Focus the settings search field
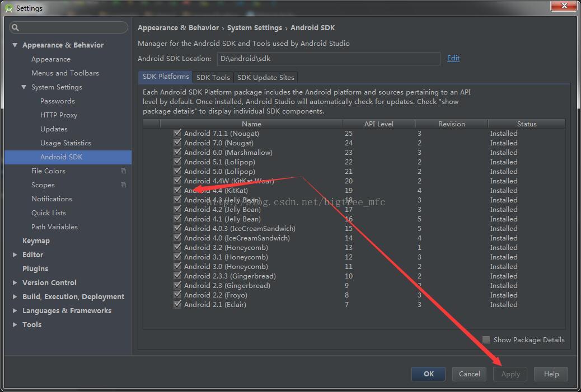Screen dimensions: 581x392 [68, 27]
